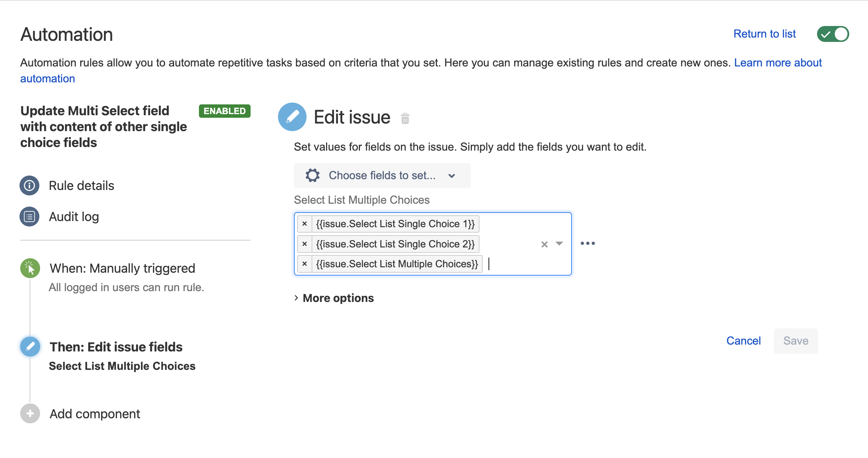Click the gear icon in Choose fields
Image resolution: width=868 pixels, height=458 pixels.
tap(313, 176)
